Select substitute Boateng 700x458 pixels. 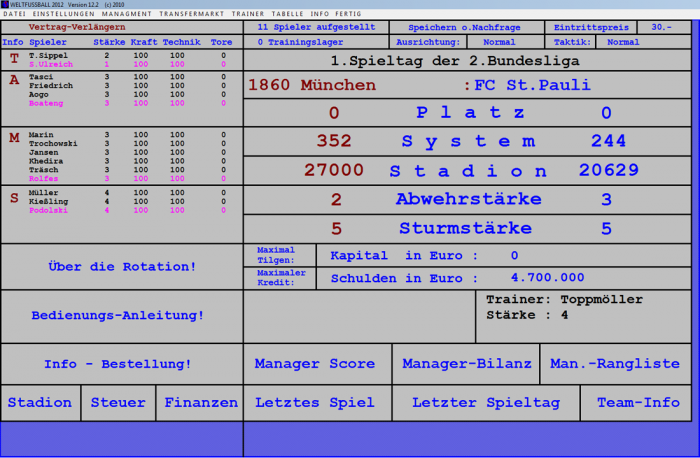46,103
